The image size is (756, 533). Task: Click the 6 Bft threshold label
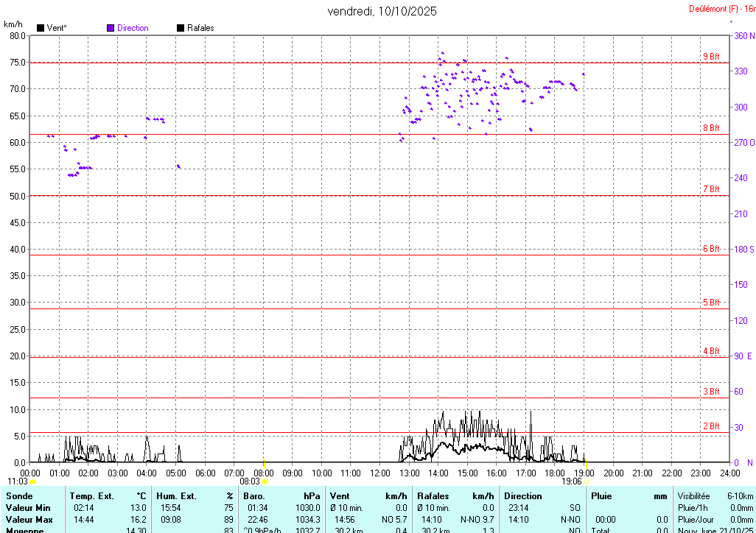pos(710,249)
